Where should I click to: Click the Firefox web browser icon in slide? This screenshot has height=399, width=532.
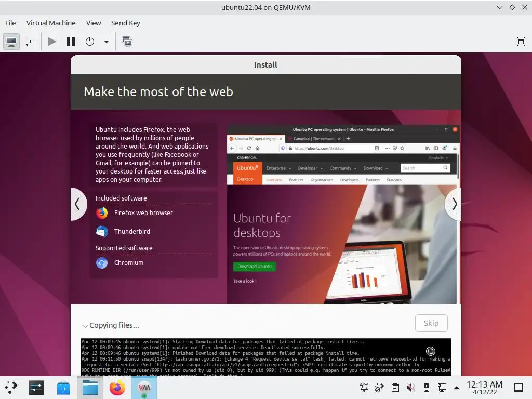point(102,213)
